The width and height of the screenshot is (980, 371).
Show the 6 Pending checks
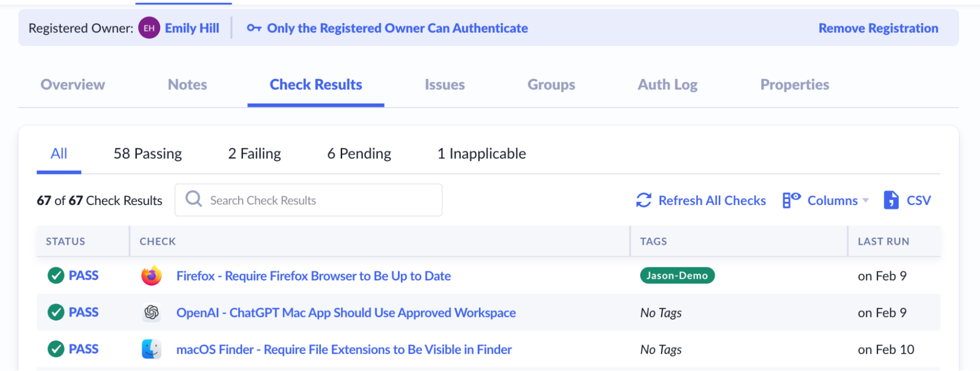pyautogui.click(x=359, y=154)
